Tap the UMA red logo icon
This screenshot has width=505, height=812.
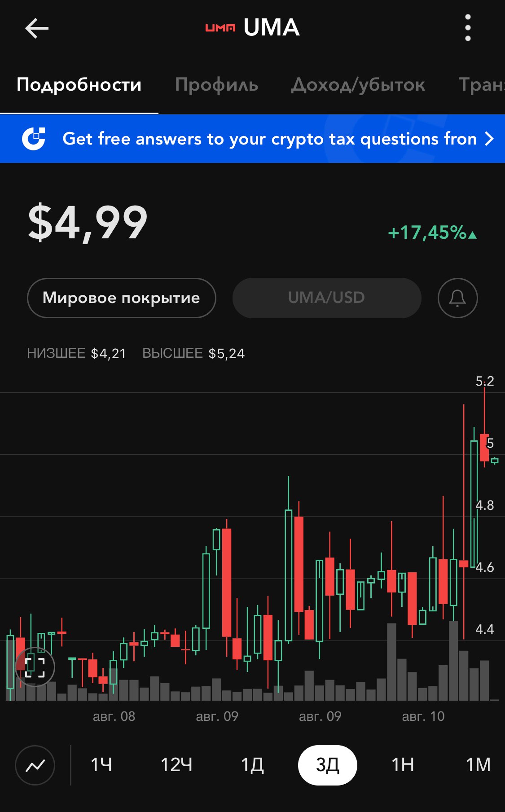click(220, 28)
